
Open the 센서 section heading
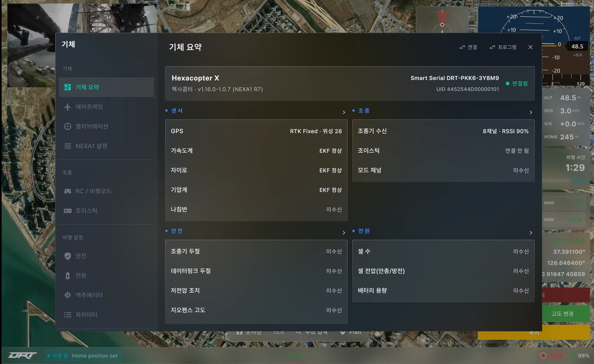[177, 111]
